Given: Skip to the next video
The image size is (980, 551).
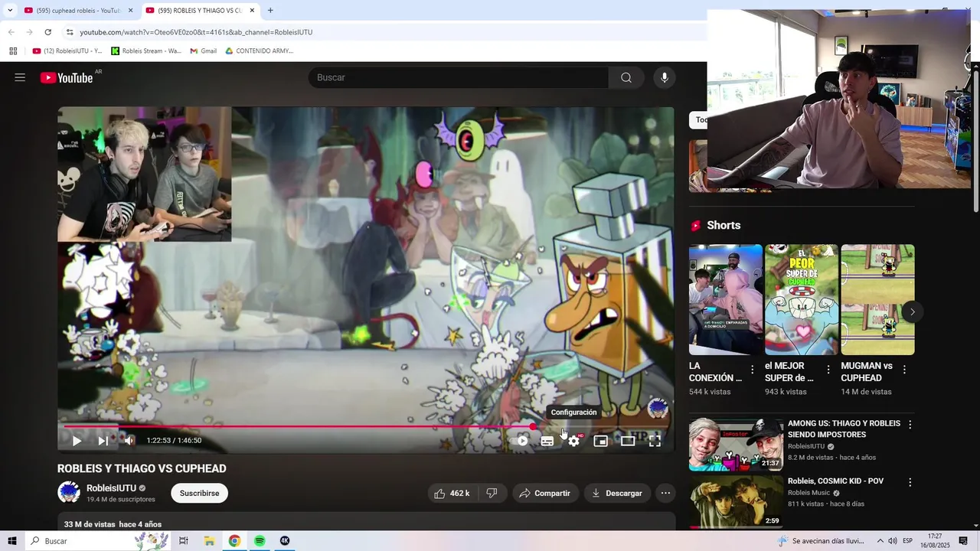Looking at the screenshot, I should pyautogui.click(x=103, y=441).
